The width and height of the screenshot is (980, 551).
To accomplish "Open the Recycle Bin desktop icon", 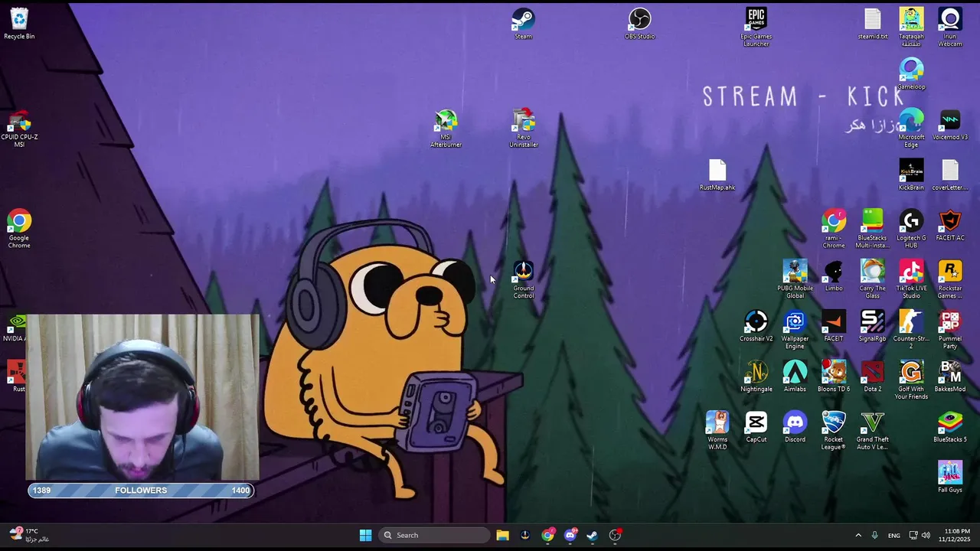I will click(x=19, y=23).
